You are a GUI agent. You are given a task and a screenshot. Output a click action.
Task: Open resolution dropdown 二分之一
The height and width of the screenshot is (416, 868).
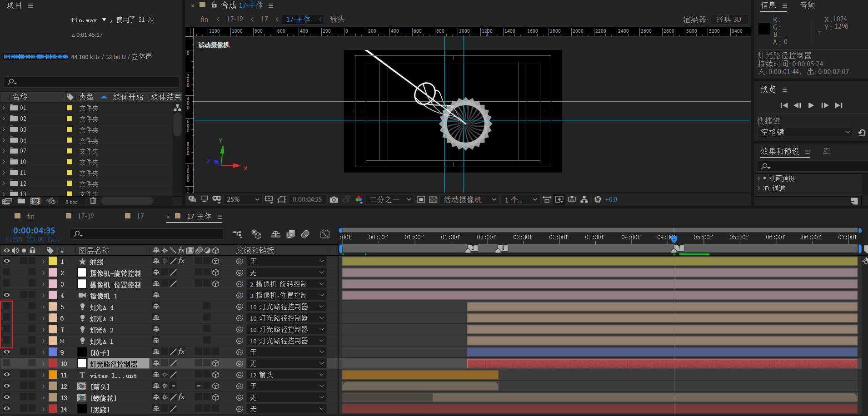pos(389,199)
